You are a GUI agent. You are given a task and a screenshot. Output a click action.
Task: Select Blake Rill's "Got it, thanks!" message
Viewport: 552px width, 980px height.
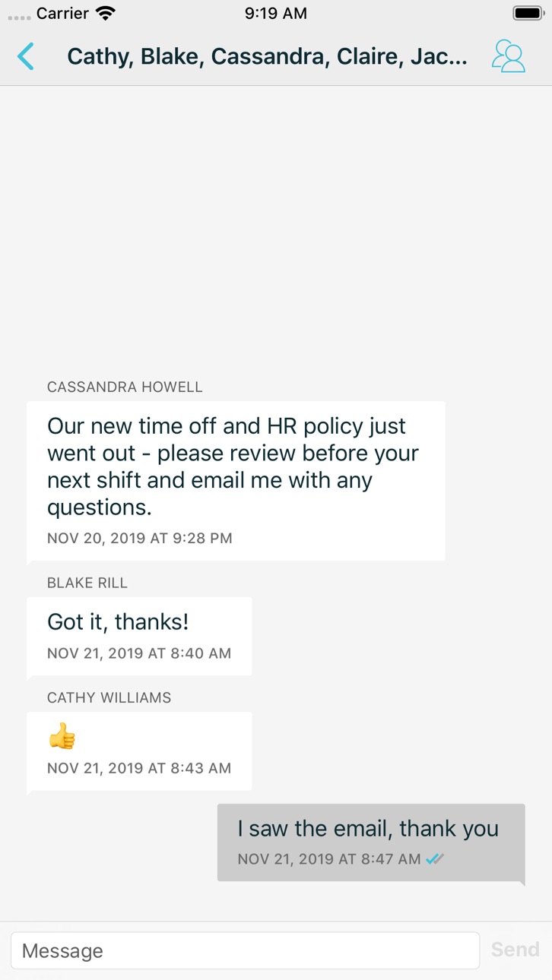coord(139,637)
